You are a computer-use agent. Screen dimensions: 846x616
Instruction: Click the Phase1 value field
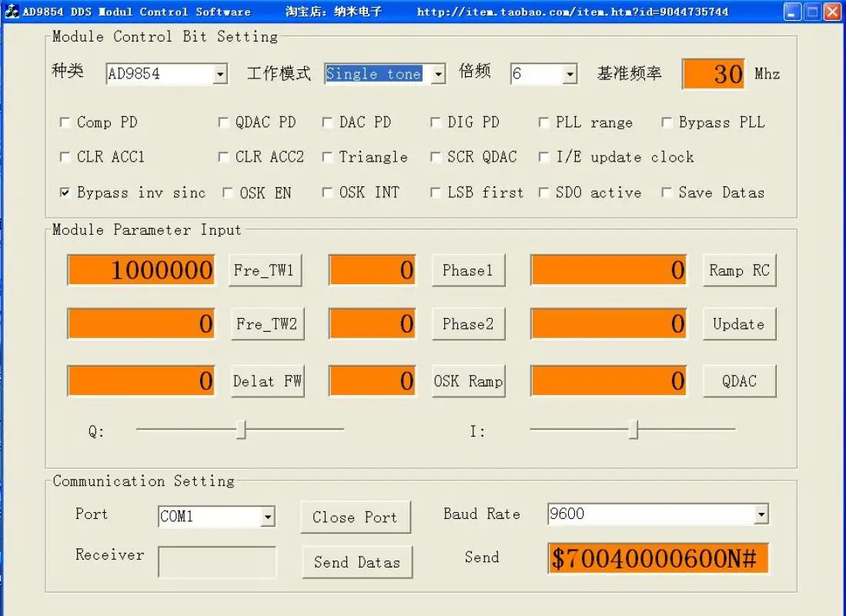pos(373,270)
